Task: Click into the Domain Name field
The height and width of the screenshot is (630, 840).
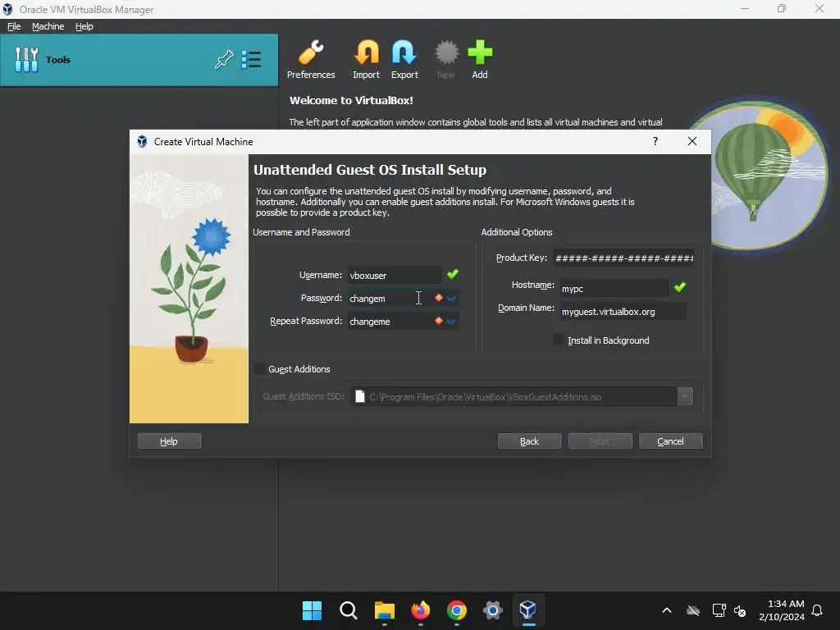Action: pyautogui.click(x=623, y=311)
